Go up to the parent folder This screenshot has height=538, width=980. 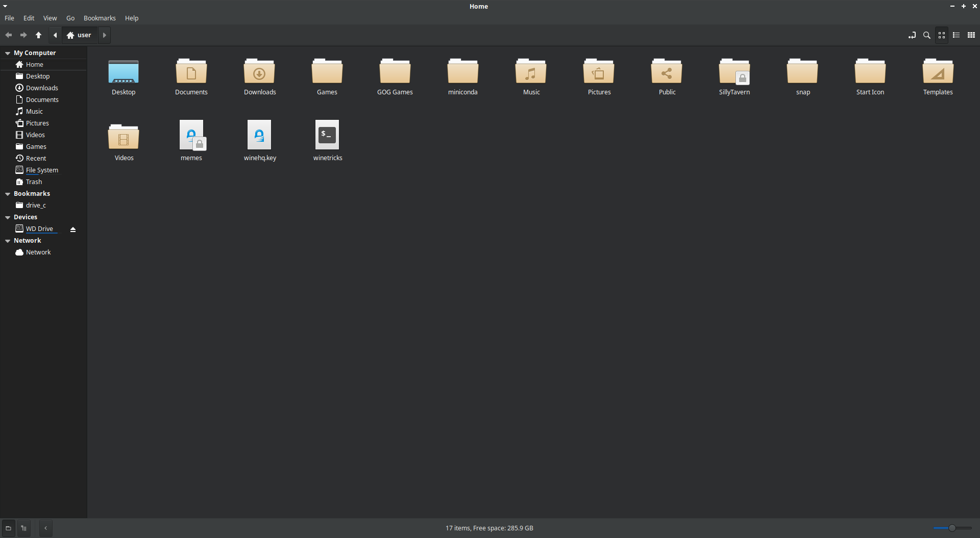point(38,35)
